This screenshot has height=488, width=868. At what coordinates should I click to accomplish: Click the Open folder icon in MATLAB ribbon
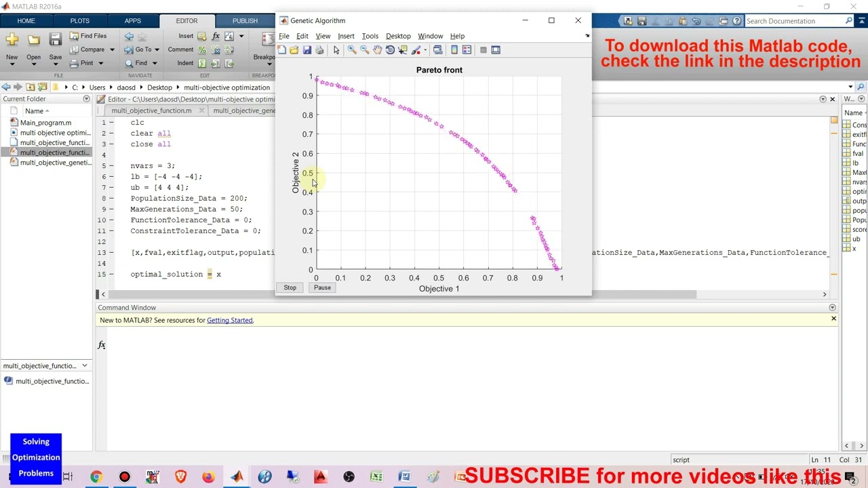click(33, 41)
